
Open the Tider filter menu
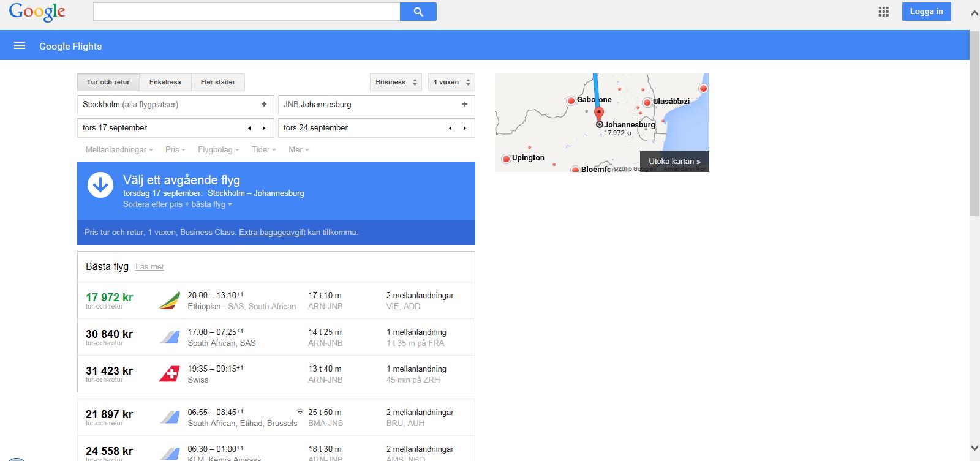[x=263, y=150]
